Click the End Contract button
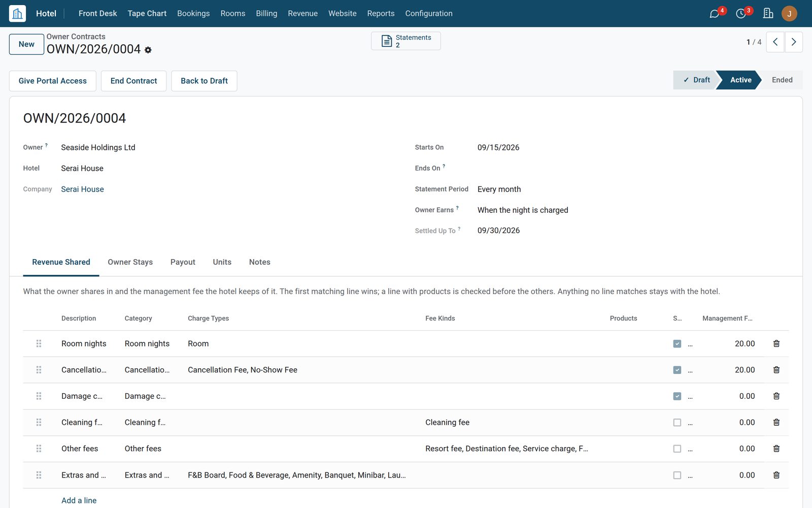Image resolution: width=812 pixels, height=508 pixels. [x=134, y=81]
